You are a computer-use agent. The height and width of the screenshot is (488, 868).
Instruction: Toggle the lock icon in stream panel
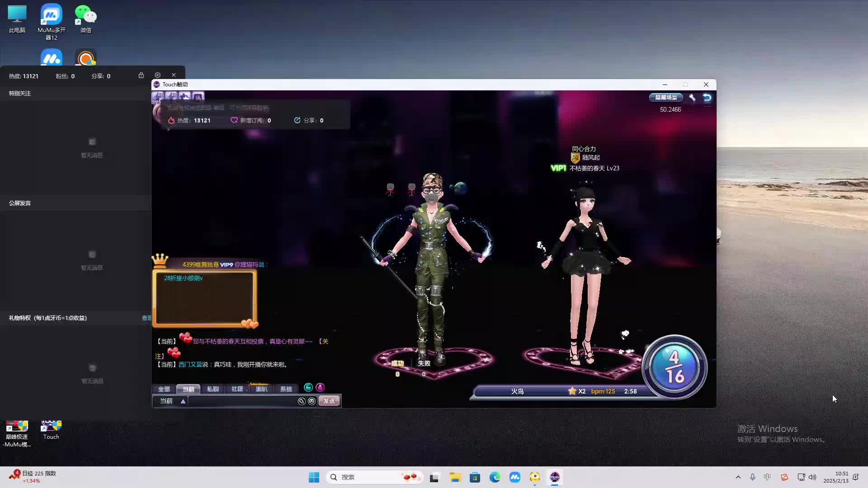tap(141, 75)
